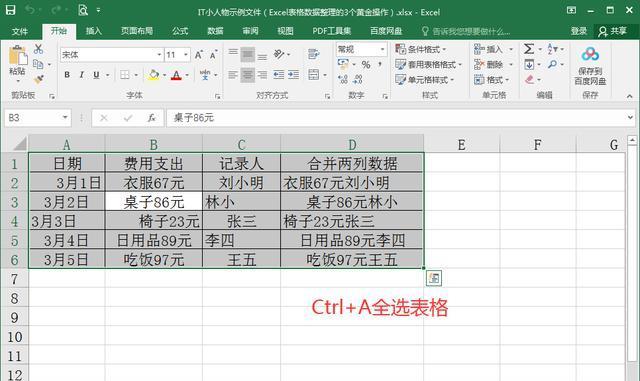Increase font size with larger A icon
The width and height of the screenshot is (640, 381).
pyautogui.click(x=199, y=55)
